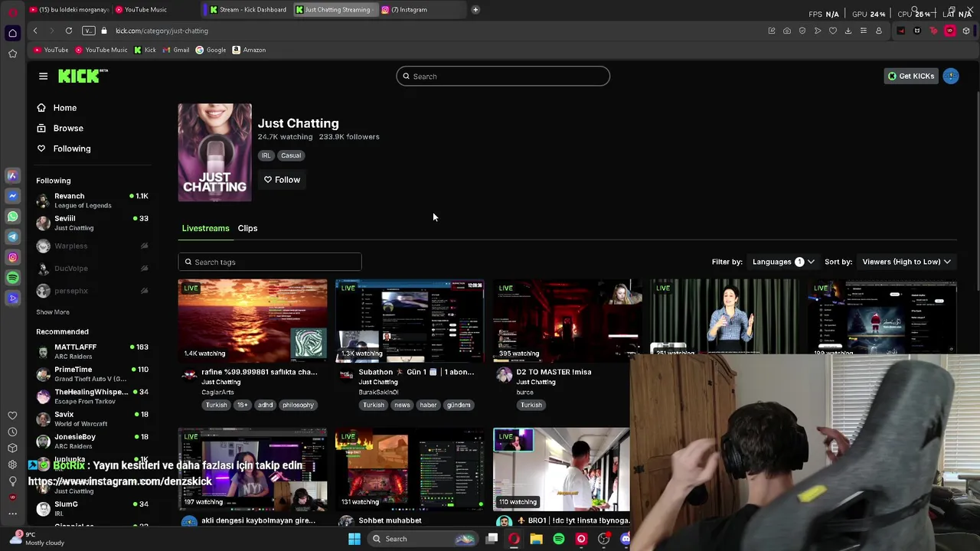980x551 pixels.
Task: Open the rafine stream thumbnail with 1.4K watching
Action: [x=253, y=321]
